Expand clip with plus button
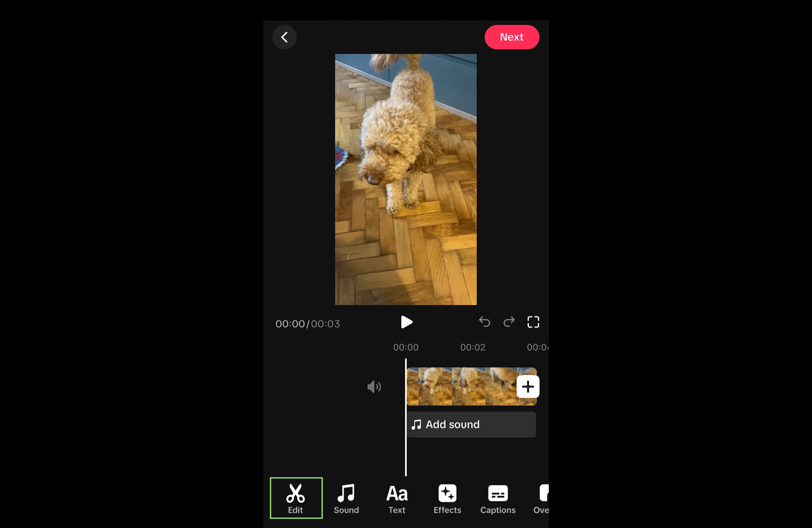The image size is (812, 528). tap(528, 387)
